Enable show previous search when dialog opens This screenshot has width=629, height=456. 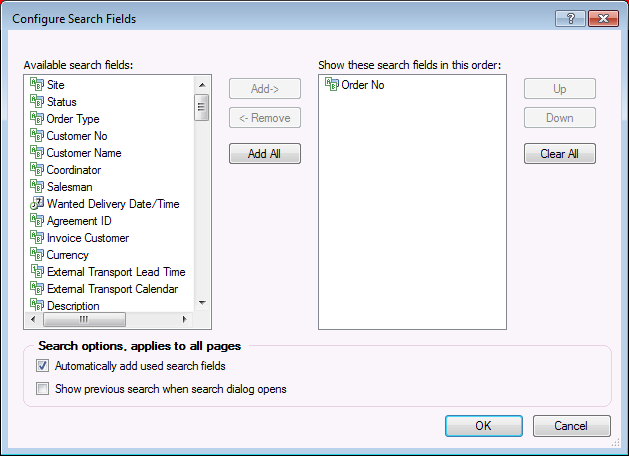42,389
